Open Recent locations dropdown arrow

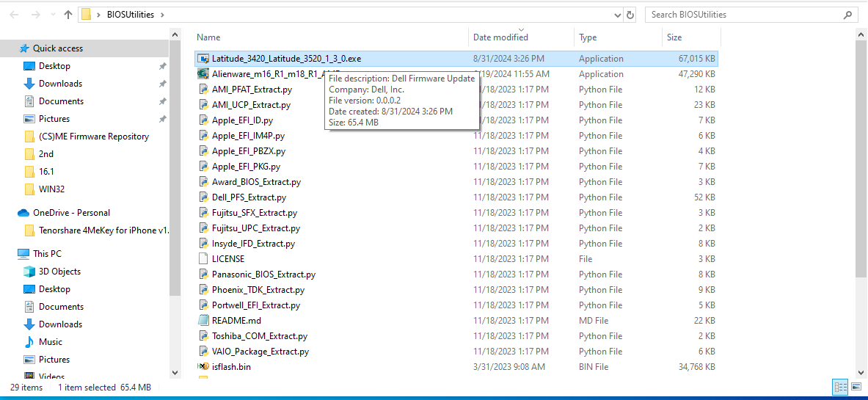[53, 15]
